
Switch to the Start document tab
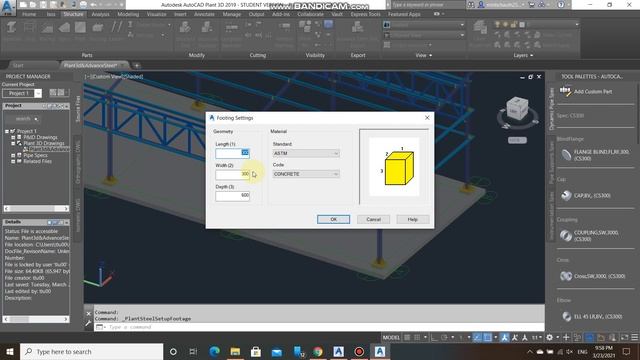coord(18,65)
